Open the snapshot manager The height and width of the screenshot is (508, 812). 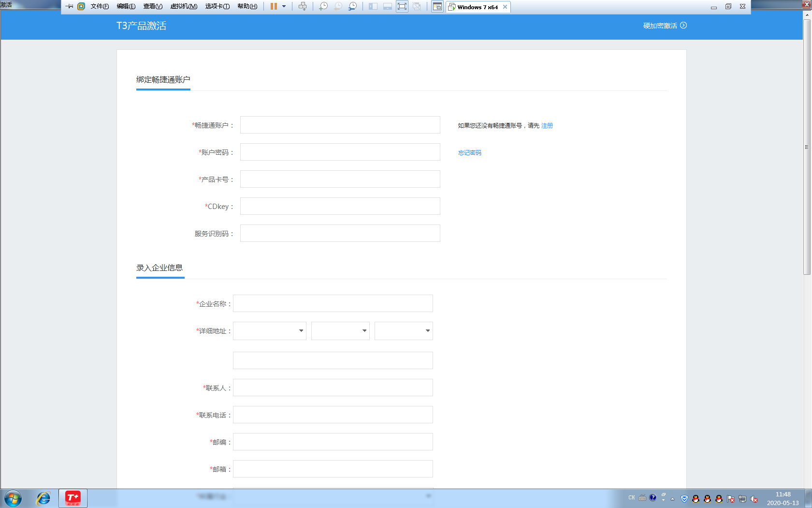(352, 6)
